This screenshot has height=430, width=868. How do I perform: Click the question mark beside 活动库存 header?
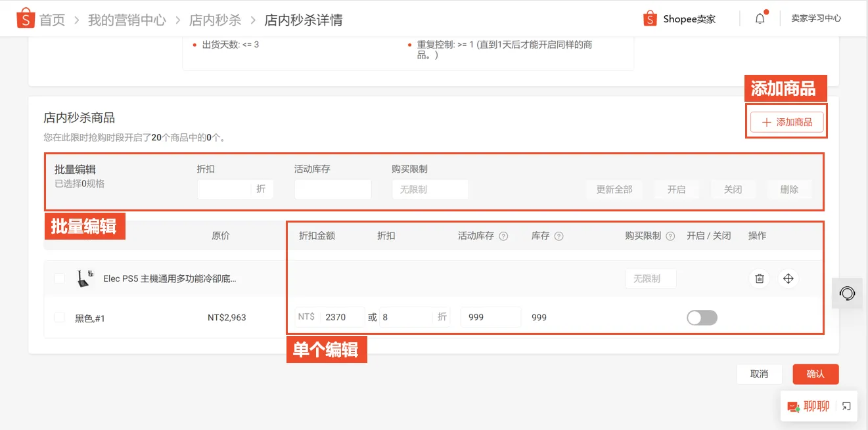point(504,236)
